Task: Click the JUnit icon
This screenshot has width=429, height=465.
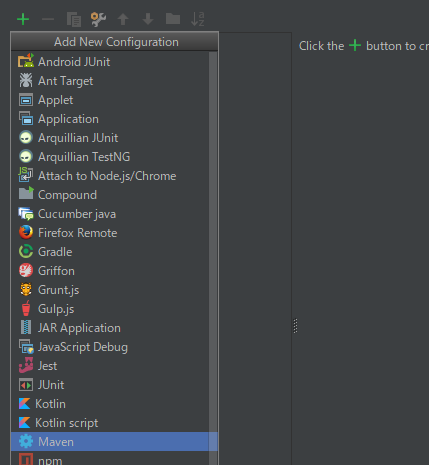Action: pyautogui.click(x=26, y=385)
